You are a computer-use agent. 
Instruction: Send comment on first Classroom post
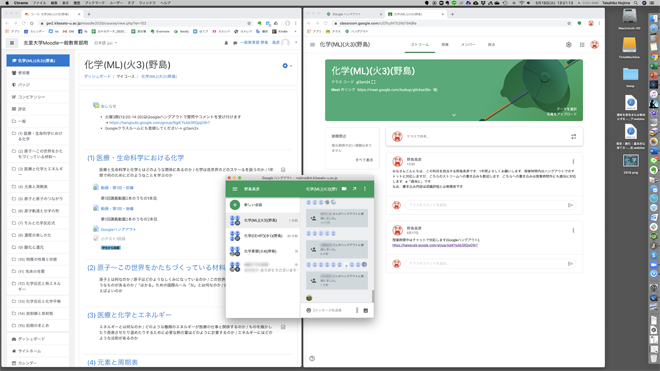point(570,205)
